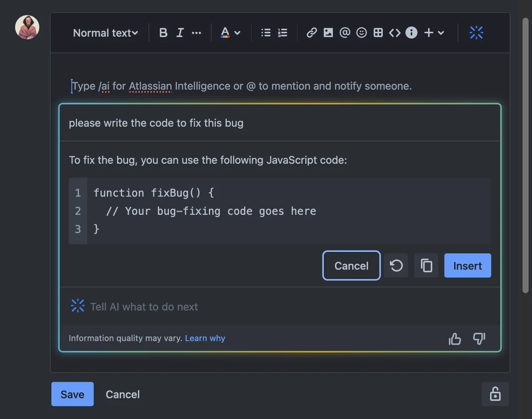The height and width of the screenshot is (419, 532).
Task: Click 'Information quality may vary' text
Action: tap(125, 338)
